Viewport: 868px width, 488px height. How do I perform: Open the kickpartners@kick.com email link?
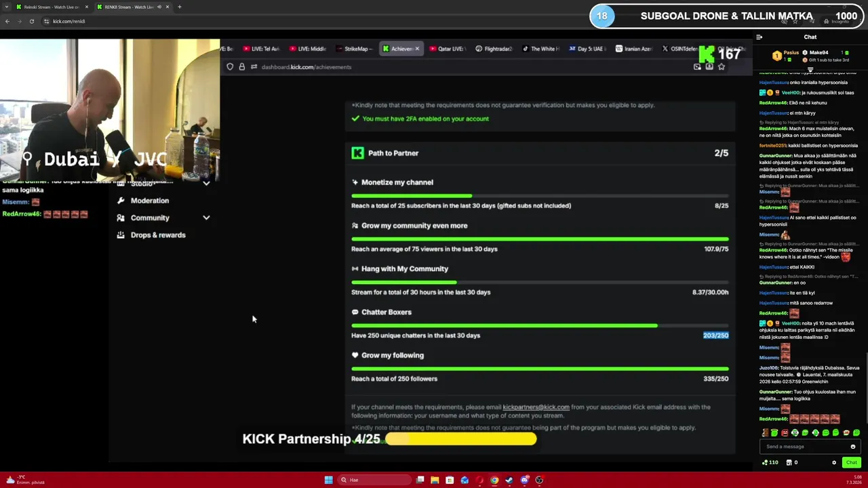[x=536, y=407]
